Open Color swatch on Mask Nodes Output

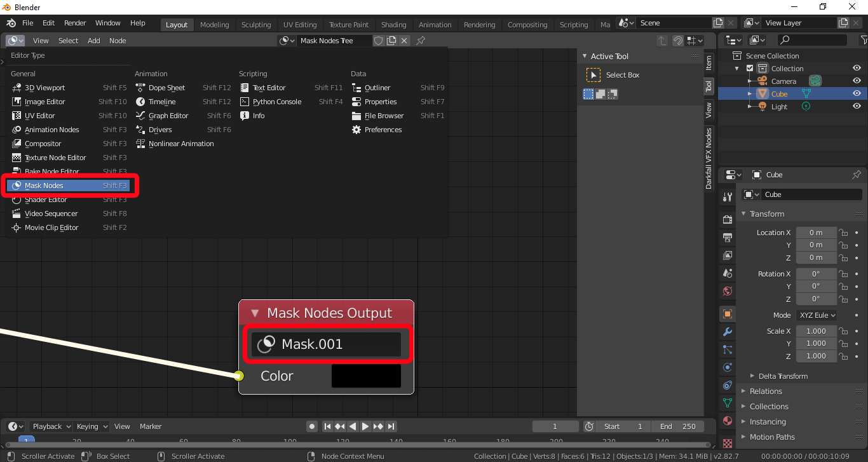click(x=366, y=376)
